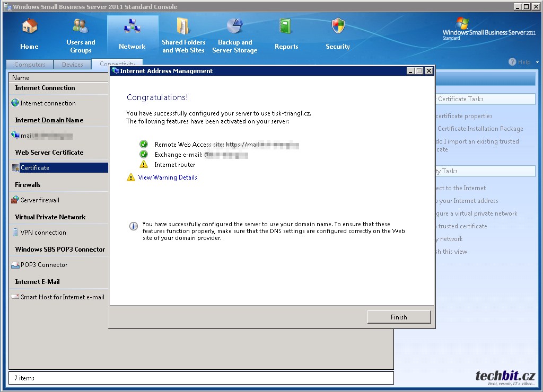Switch to the Computers tab
This screenshot has height=392, width=543.
click(x=30, y=65)
